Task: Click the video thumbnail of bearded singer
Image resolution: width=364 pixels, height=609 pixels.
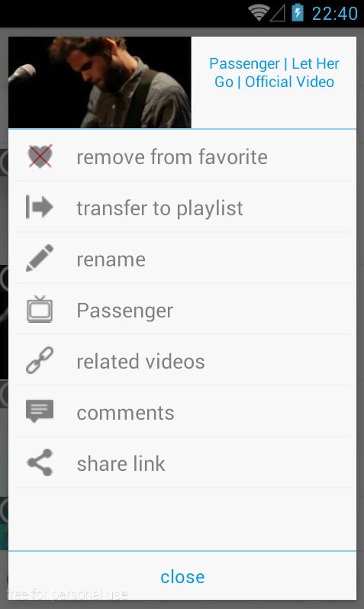Action: [x=100, y=82]
